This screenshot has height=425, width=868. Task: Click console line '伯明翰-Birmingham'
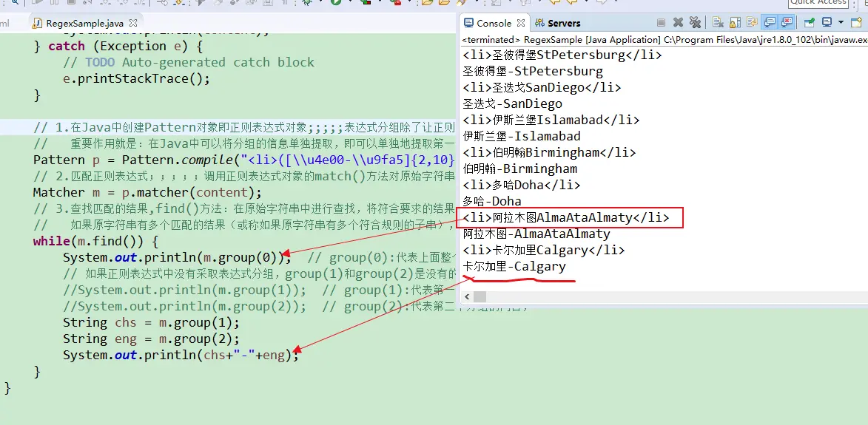pos(519,169)
